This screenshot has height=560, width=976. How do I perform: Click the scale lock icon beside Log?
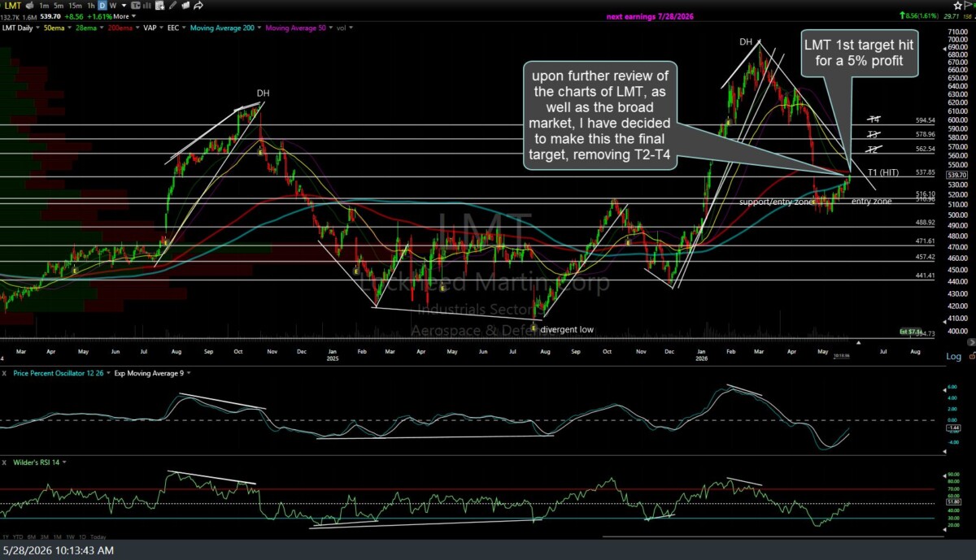972,356
